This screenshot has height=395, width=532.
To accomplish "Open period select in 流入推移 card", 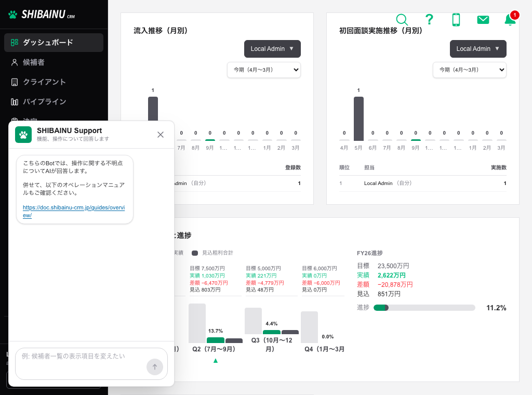I will (263, 70).
